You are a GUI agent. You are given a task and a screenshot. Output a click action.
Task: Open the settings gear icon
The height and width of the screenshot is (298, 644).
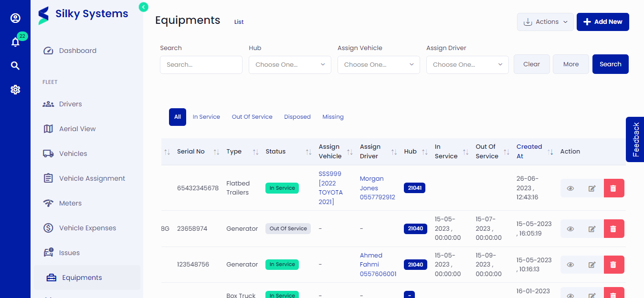15,90
